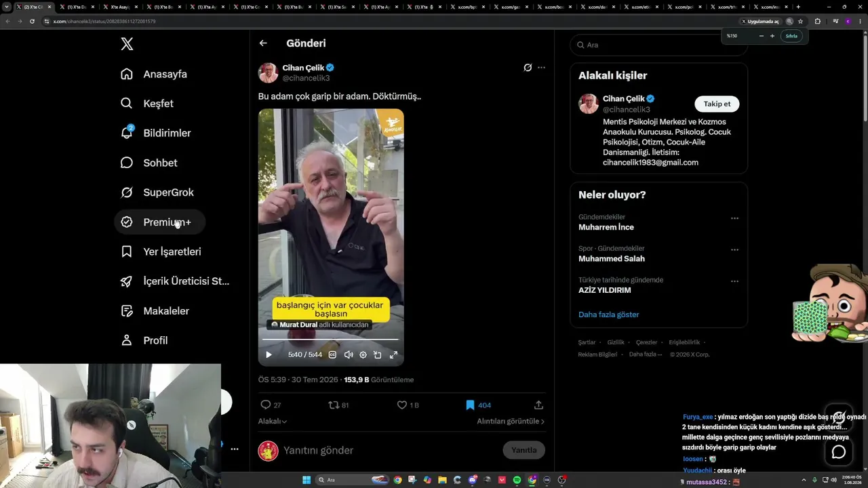Open more options for Muhammed Salah trend
868x488 pixels.
point(734,249)
